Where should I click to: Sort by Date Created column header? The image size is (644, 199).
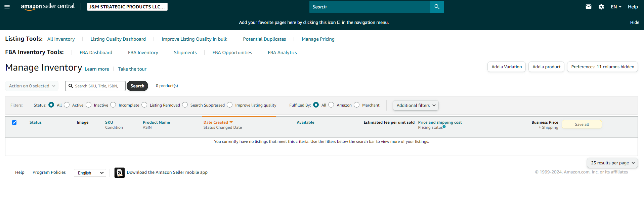point(216,122)
